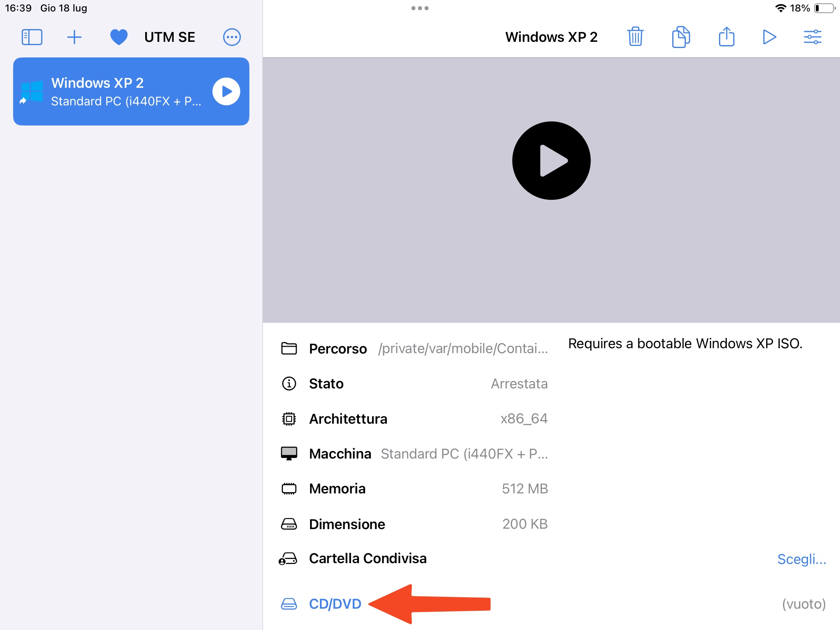Select the Percorso path value
Screen dimensions: 840x630
click(463, 348)
